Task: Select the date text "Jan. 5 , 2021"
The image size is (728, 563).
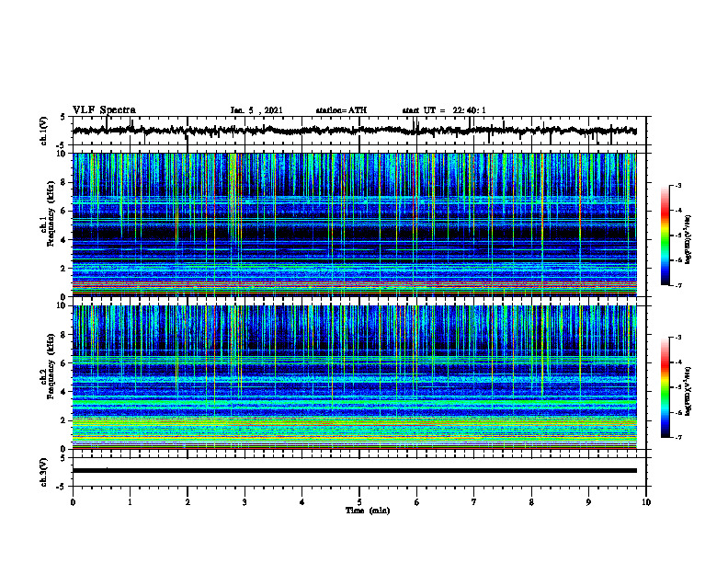Action: click(x=256, y=110)
